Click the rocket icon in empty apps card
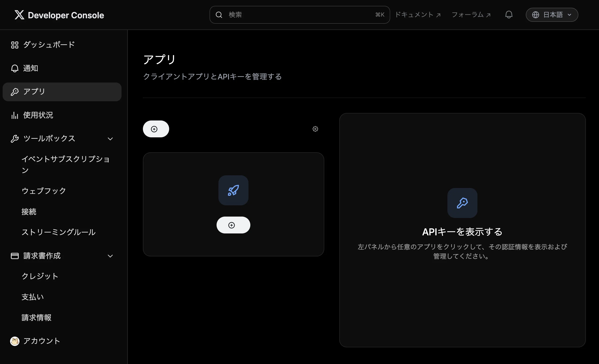This screenshot has height=364, width=599. coord(233,190)
